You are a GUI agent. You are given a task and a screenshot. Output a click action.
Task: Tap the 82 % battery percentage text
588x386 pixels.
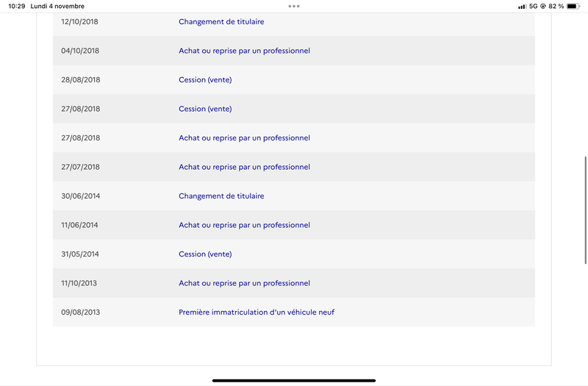click(x=556, y=6)
